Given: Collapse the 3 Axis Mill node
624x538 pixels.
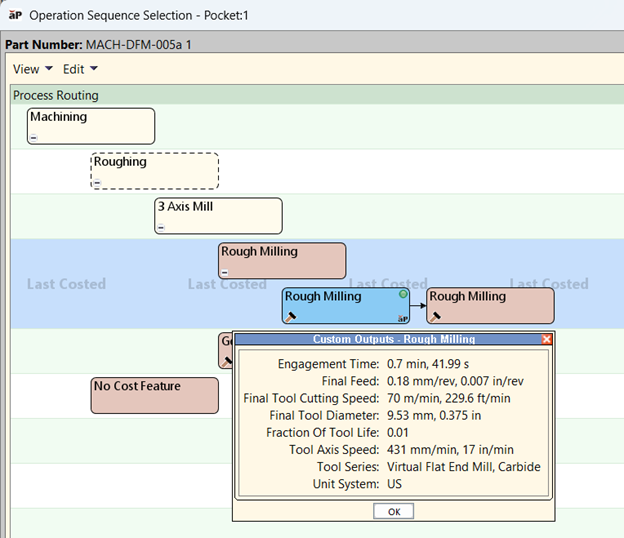Looking at the screenshot, I should click(161, 228).
